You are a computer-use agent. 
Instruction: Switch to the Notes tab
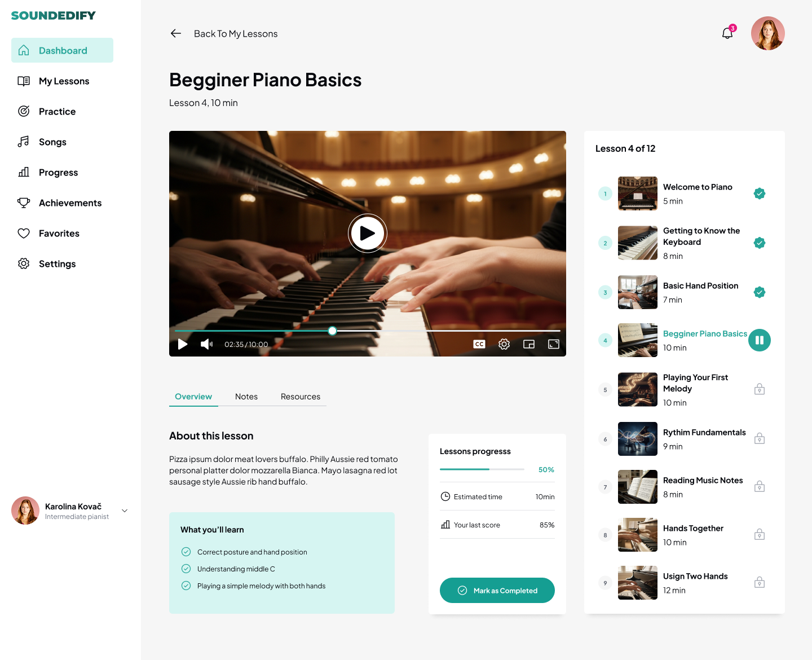[246, 397]
